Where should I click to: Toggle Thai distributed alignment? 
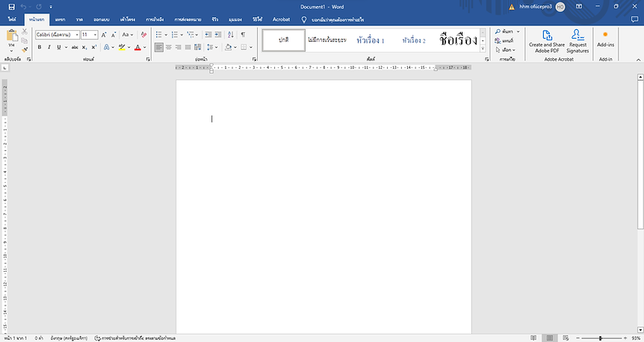[197, 47]
